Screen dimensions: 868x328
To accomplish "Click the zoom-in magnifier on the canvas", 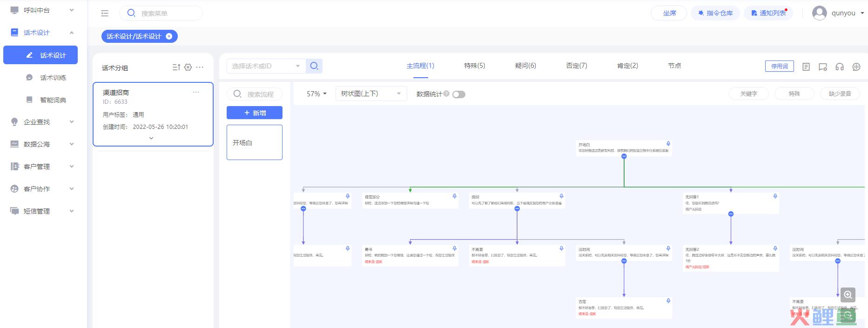I will (848, 295).
